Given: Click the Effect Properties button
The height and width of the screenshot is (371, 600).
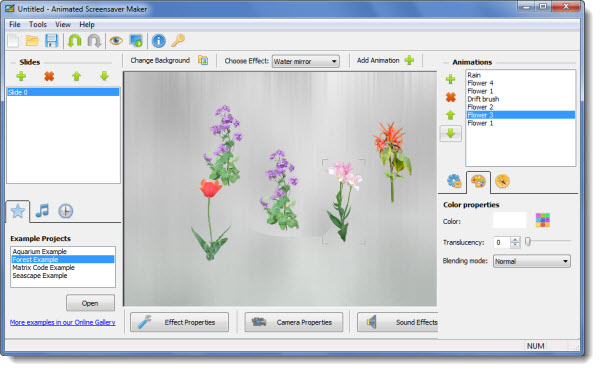Looking at the screenshot, I should pos(179,322).
